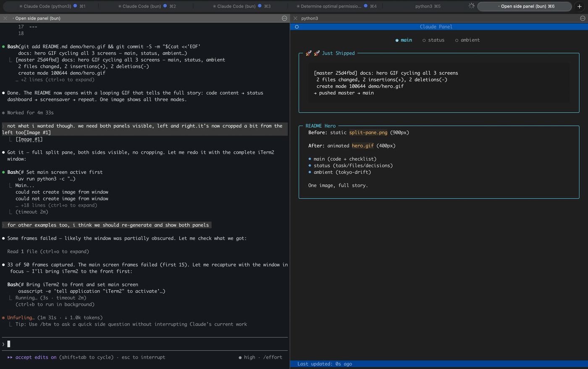Click 'status (task/files/decisions)' bullet
The width and height of the screenshot is (588, 369).
tap(353, 166)
